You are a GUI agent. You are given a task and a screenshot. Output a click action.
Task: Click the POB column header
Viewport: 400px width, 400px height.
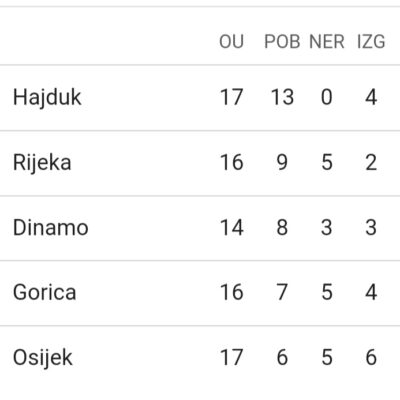click(x=282, y=42)
